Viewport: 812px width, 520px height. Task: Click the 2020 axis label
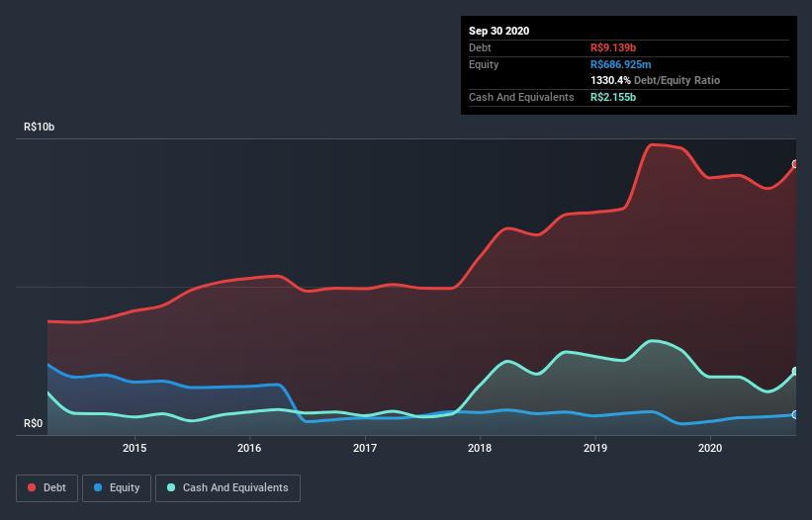710,448
